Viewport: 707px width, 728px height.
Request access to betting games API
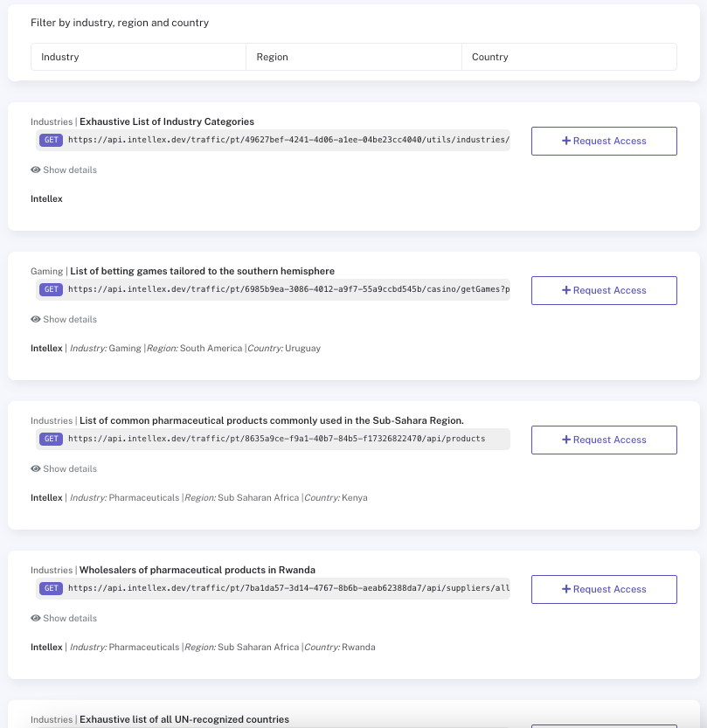(x=604, y=291)
